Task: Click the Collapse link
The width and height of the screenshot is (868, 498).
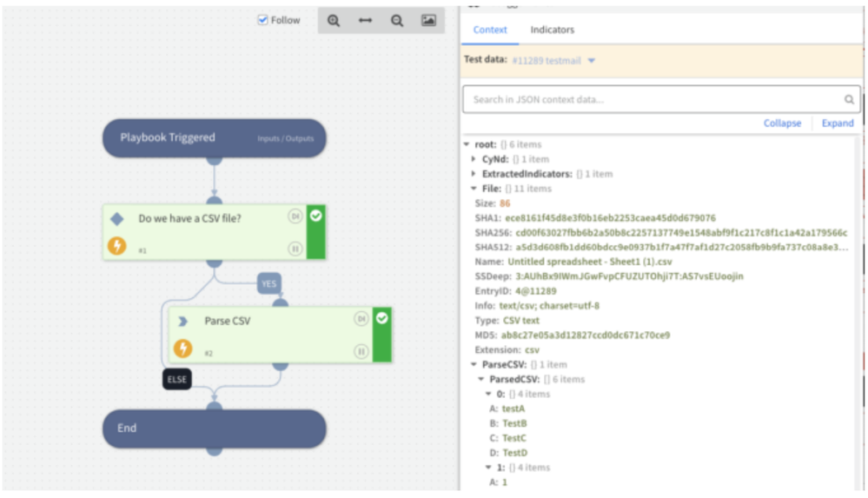Action: [x=782, y=123]
